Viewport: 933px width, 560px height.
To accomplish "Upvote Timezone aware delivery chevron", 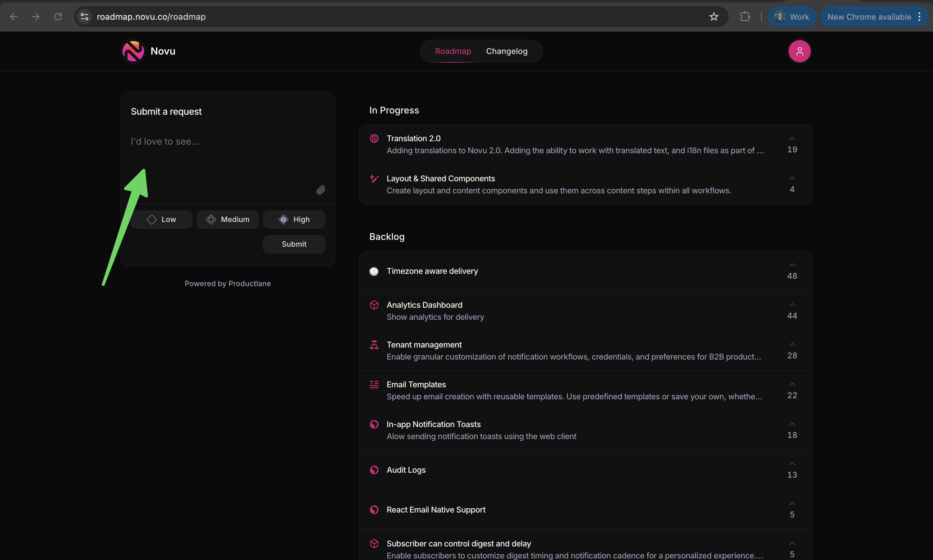I will [792, 265].
